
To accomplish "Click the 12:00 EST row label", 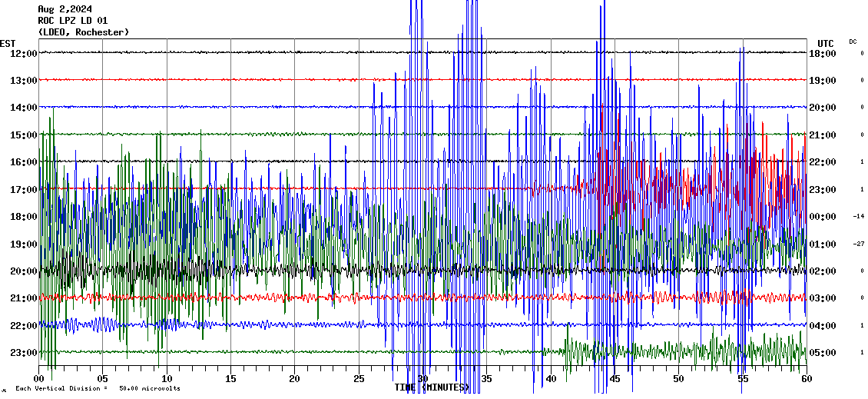I will [x=24, y=53].
